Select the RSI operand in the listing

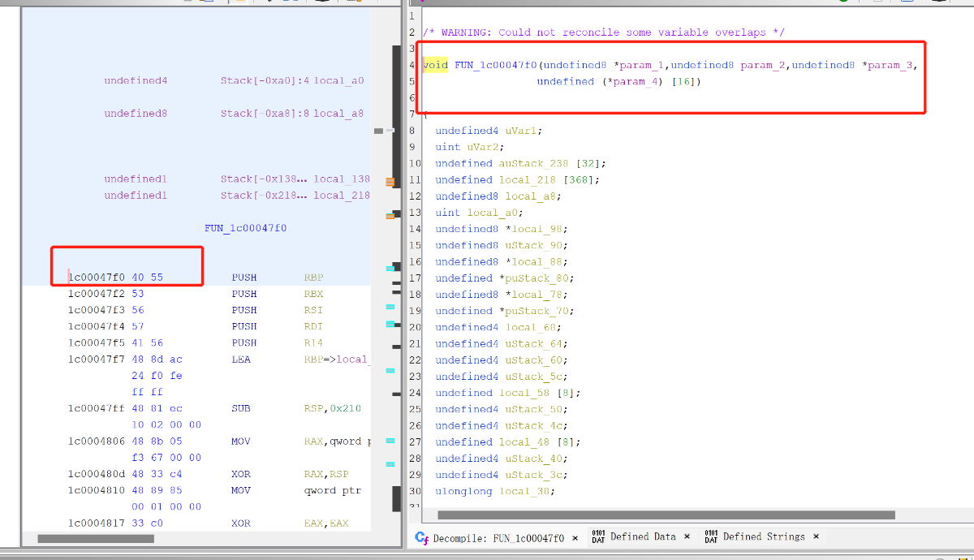click(x=313, y=310)
